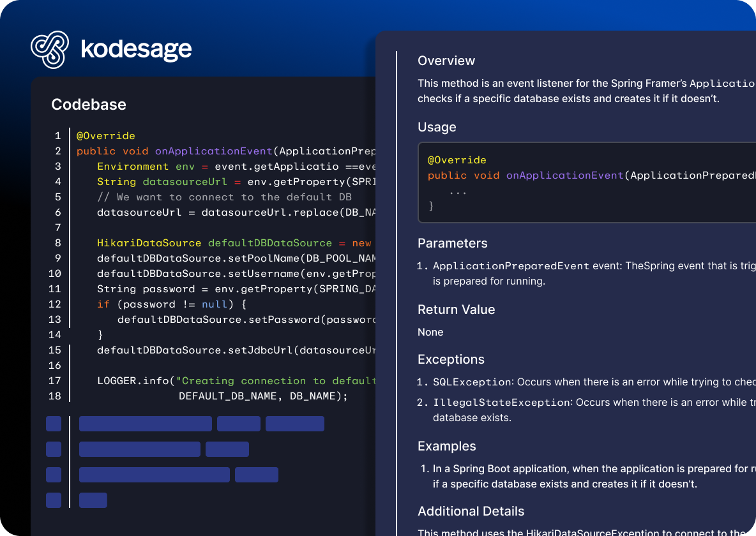Click the kodesage wordmark text
Image resolution: width=756 pixels, height=536 pixels.
point(136,49)
